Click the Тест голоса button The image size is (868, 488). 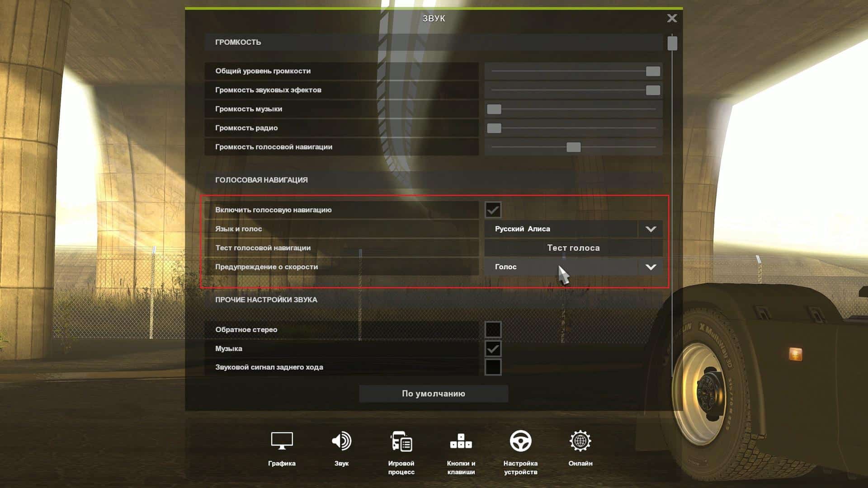[x=573, y=248]
